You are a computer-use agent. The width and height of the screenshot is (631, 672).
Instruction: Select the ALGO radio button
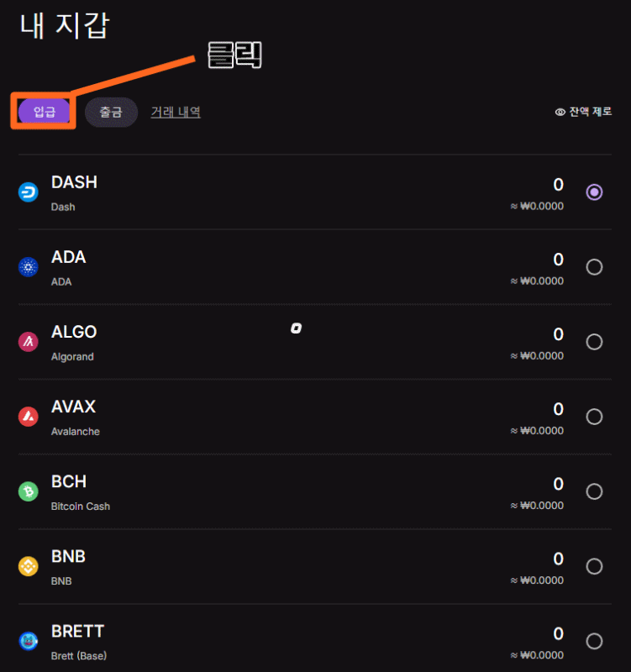pyautogui.click(x=594, y=342)
